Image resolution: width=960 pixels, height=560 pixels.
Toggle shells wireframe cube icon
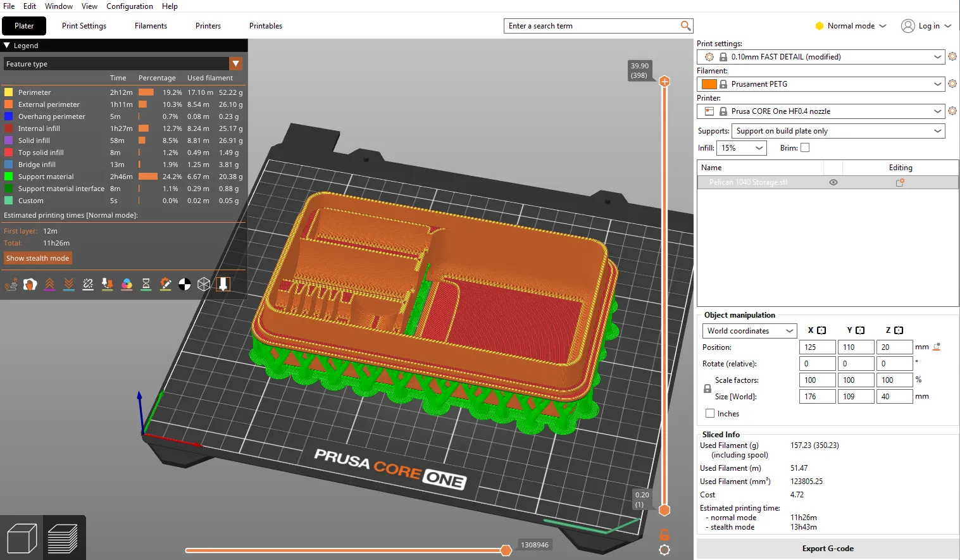point(204,285)
